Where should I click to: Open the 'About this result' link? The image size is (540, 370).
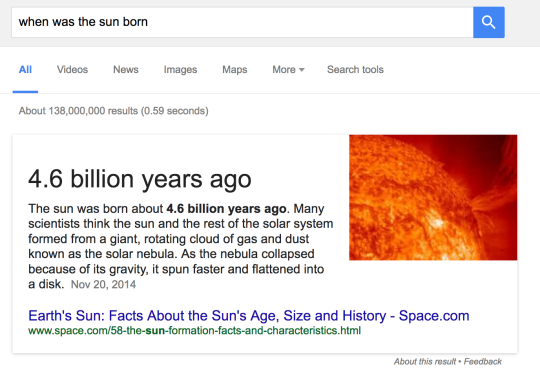(x=425, y=361)
